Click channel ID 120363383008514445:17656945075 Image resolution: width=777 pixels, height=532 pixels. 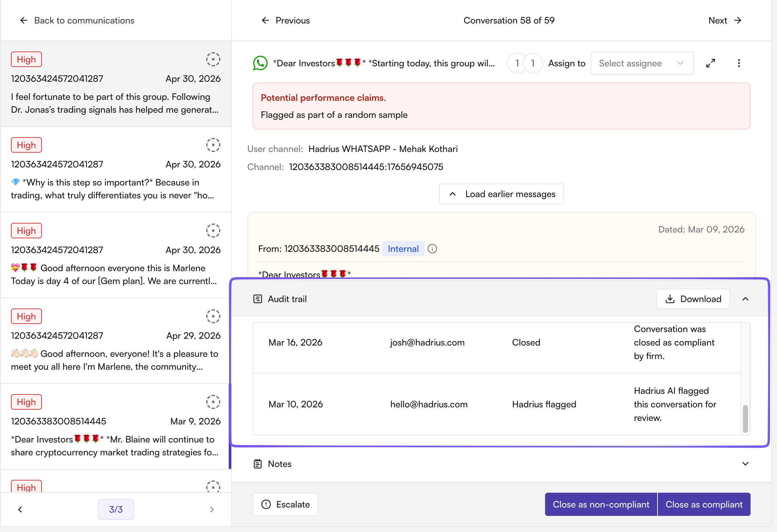click(x=366, y=167)
